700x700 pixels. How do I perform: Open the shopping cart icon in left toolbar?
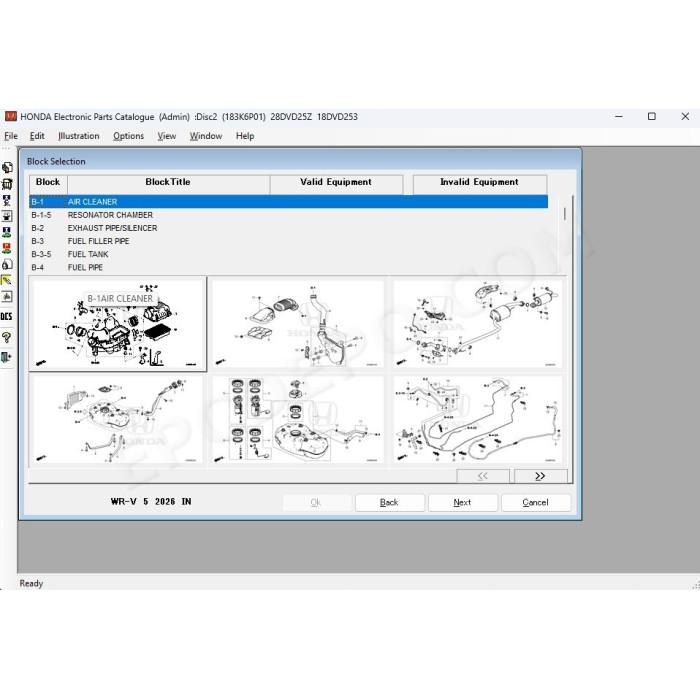point(7,184)
